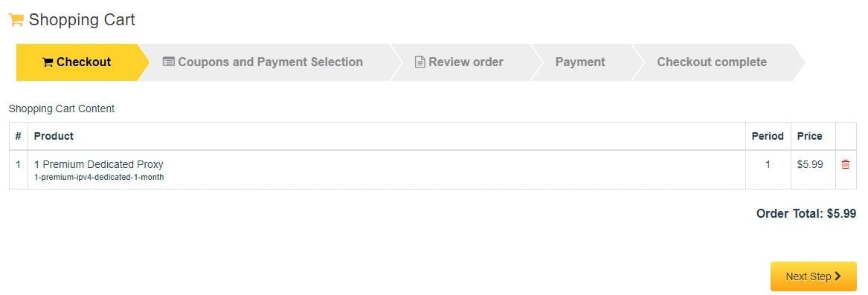868x295 pixels.
Task: Click the 1-premium-ipv4-dedicated-1-month SKU text
Action: tap(99, 177)
